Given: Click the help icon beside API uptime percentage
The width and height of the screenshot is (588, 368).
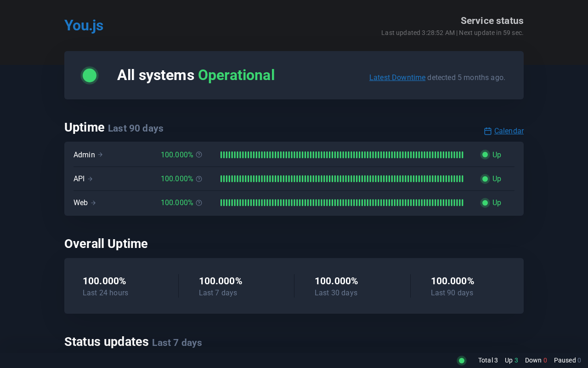Looking at the screenshot, I should coord(199,179).
